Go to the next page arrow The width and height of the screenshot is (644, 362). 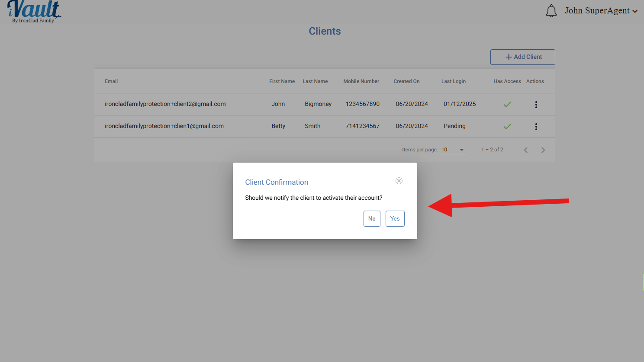(x=543, y=150)
